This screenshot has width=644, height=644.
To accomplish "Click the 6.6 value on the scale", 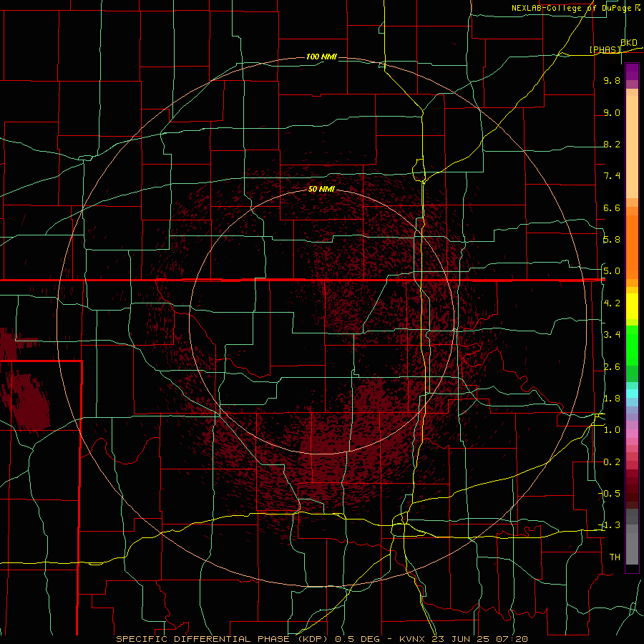I will [612, 208].
